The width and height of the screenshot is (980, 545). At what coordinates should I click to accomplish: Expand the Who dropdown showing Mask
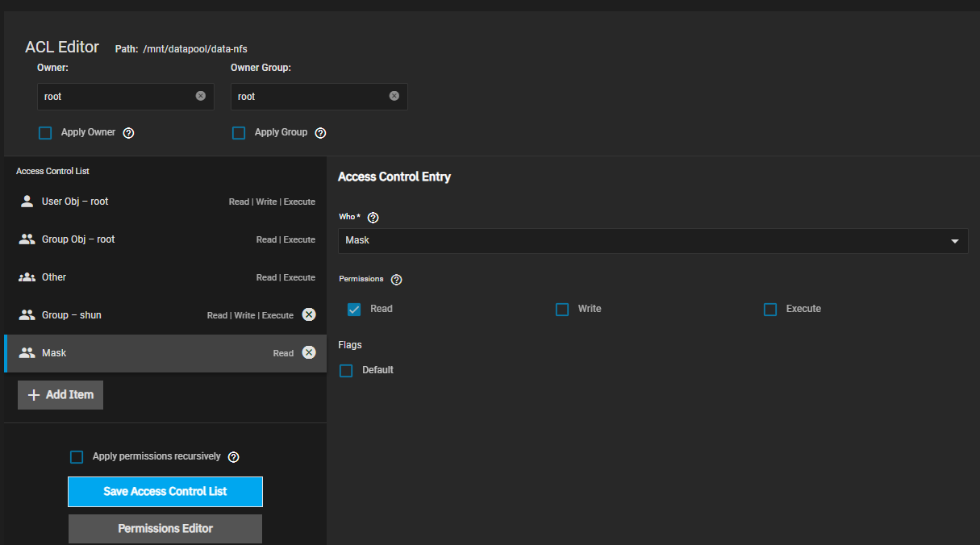coord(653,240)
